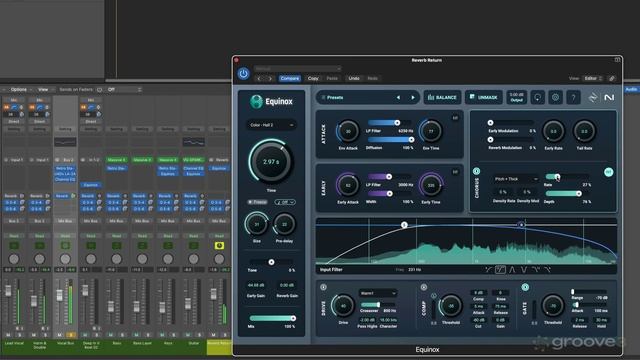Toggle solo on the Vocal Bus channel
Image resolution: width=640 pixels, height=360 pixels.
71,335
